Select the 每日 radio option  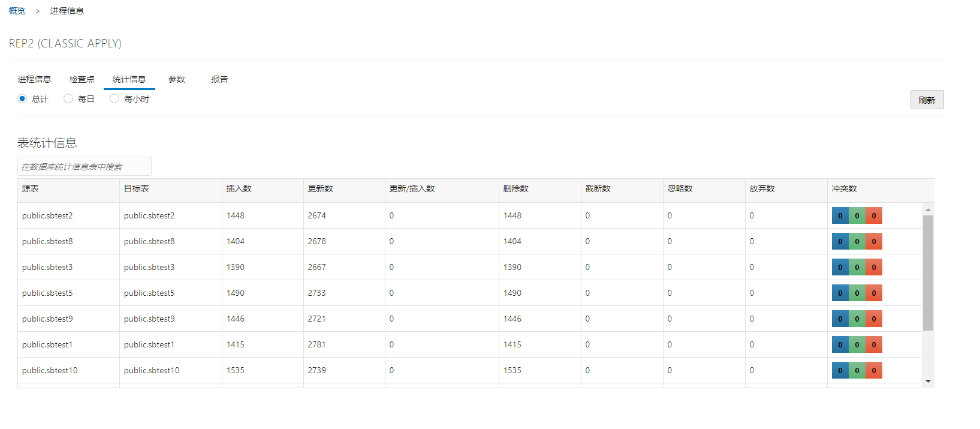tap(68, 99)
